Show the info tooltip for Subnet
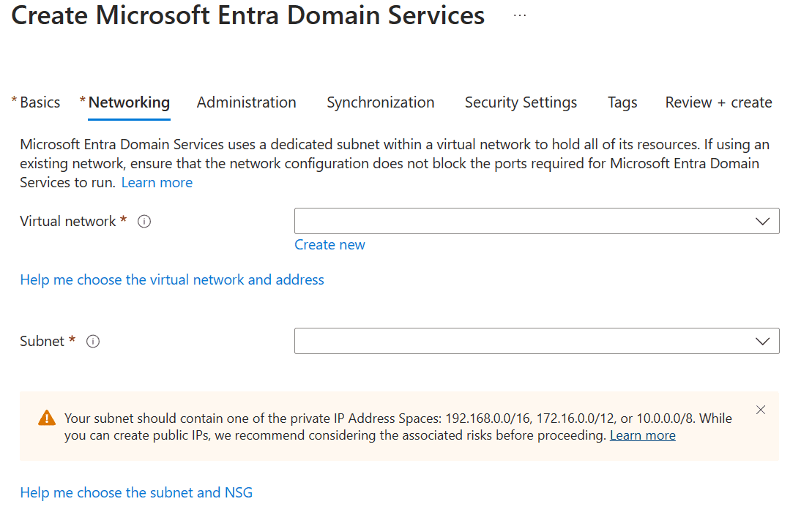 (93, 342)
